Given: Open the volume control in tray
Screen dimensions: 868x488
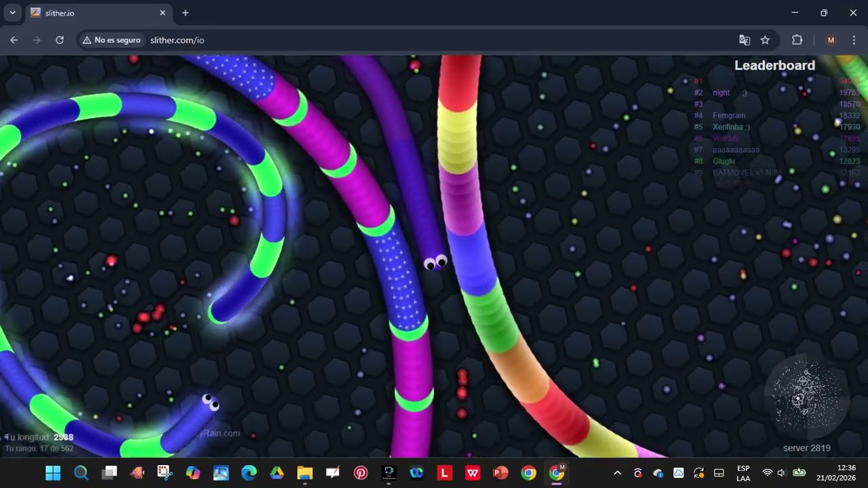Looking at the screenshot, I should point(781,473).
